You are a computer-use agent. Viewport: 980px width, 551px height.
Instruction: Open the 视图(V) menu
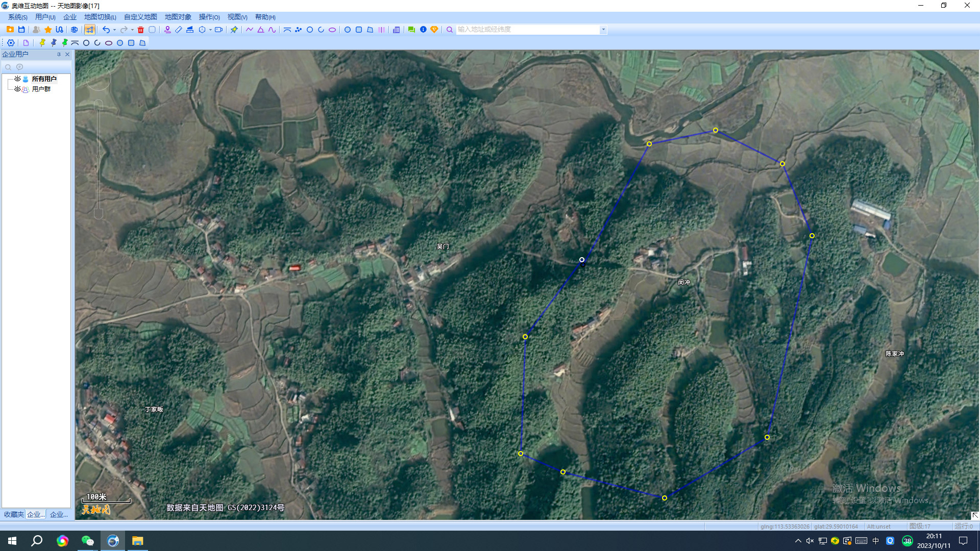pos(237,17)
